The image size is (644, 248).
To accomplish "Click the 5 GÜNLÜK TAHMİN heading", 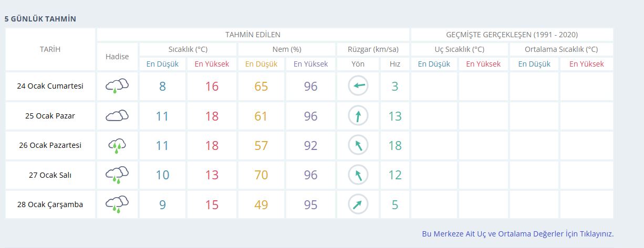I will [40, 19].
